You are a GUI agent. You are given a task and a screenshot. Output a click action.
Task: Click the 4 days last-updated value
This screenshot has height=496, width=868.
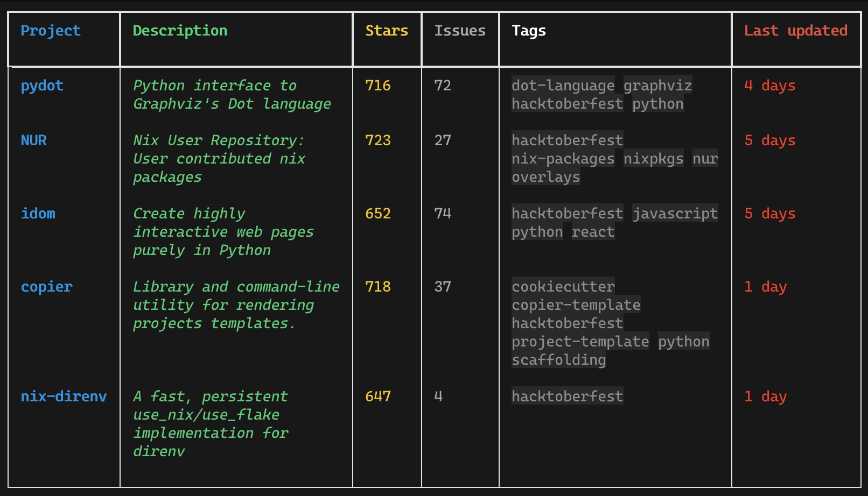tap(770, 86)
